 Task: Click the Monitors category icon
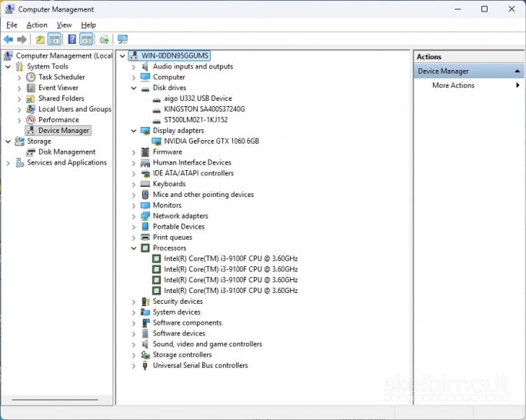[145, 205]
